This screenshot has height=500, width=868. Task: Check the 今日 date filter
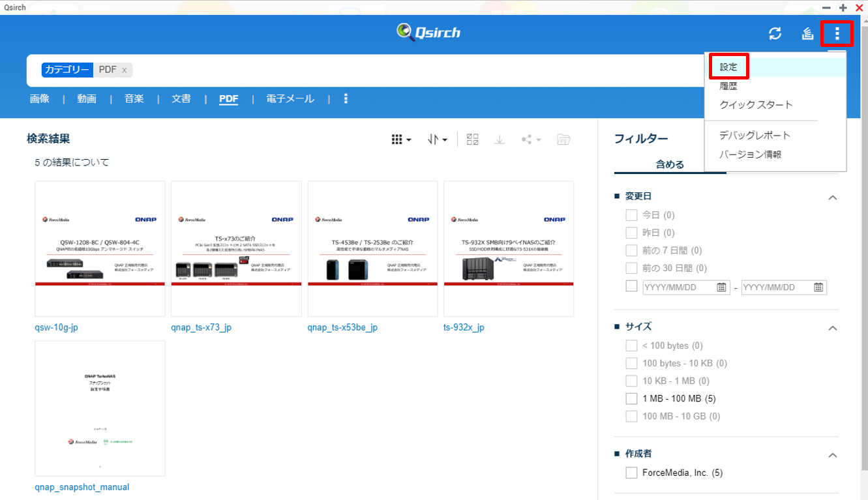(631, 215)
